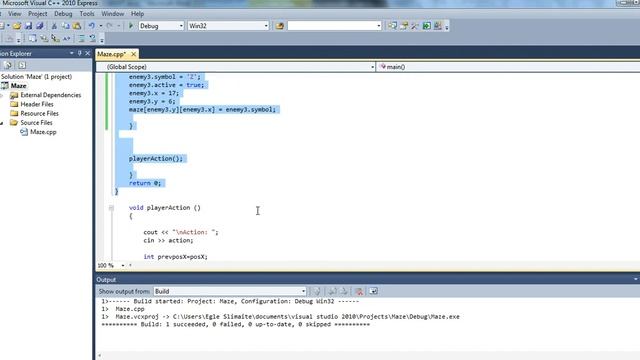Click the Redo toolbar icon

click(109, 26)
